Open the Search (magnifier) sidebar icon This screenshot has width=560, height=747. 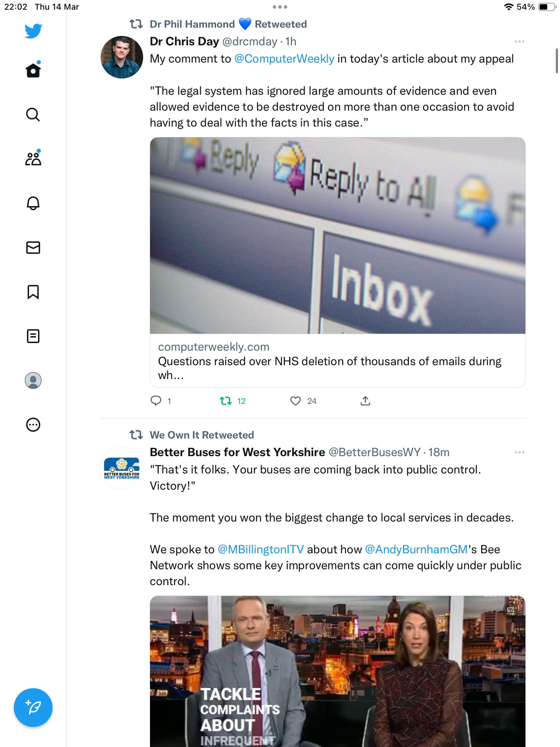[x=33, y=114]
